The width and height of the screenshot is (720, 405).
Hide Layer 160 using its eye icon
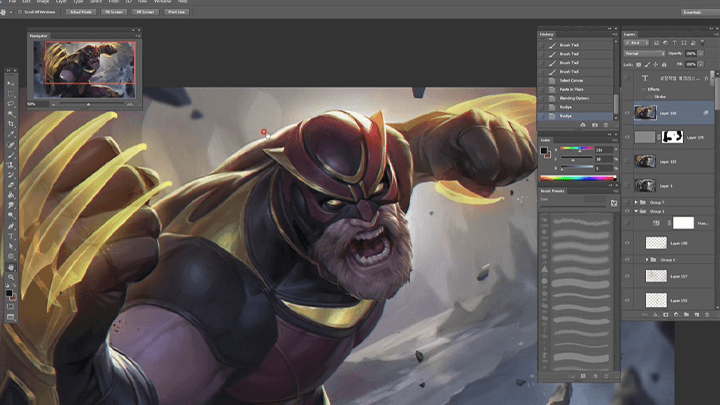627,113
